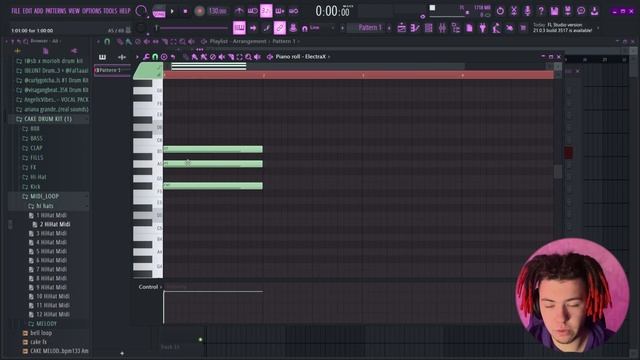Open the help question mark icon

pos(541,11)
